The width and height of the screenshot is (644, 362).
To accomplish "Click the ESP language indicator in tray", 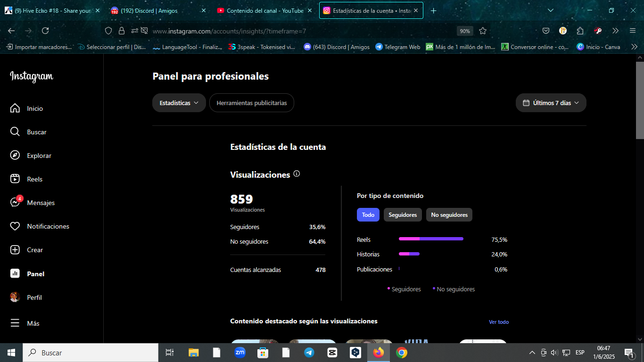I will [x=580, y=353].
